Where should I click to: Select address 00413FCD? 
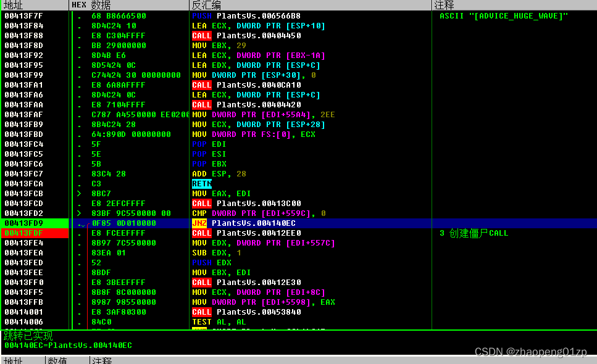click(x=23, y=204)
